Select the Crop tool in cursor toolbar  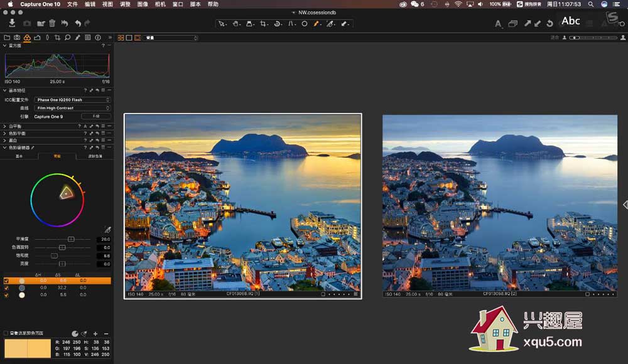point(263,24)
